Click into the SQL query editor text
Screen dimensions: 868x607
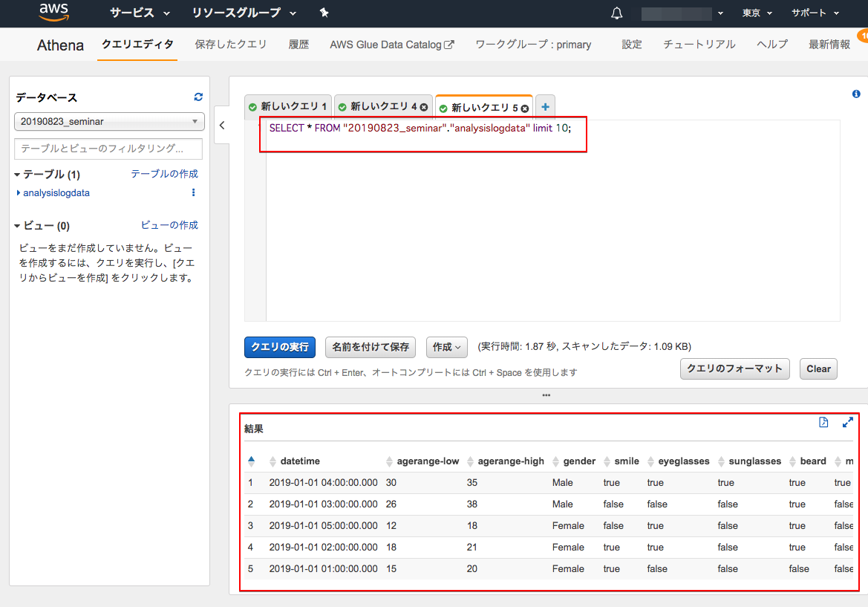click(x=420, y=128)
